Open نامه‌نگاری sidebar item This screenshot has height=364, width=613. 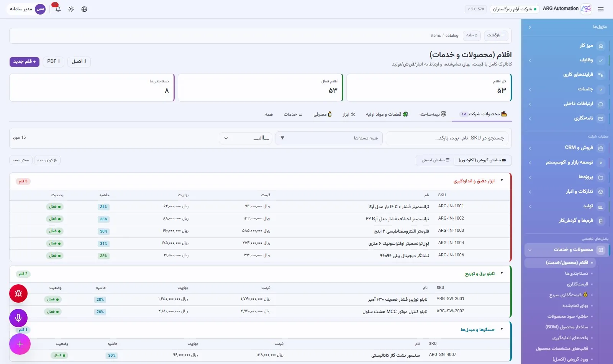point(566,118)
